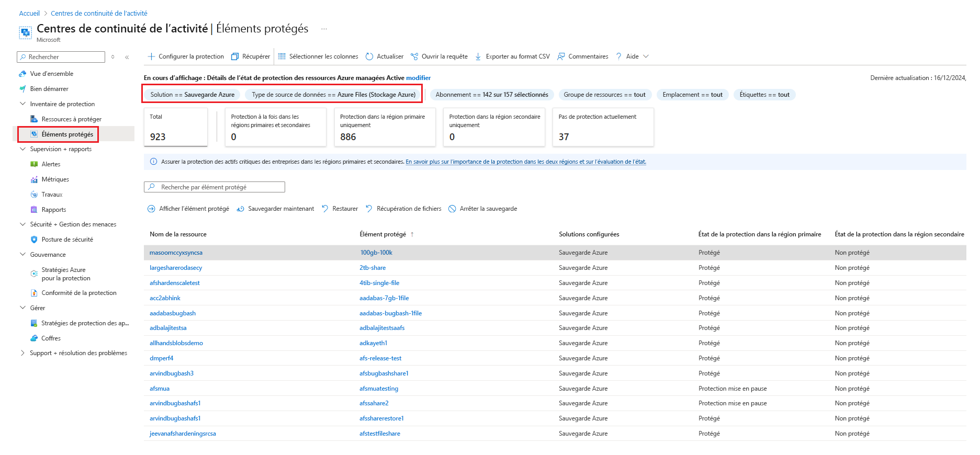Click the Exporter au format CSV download icon
980x455 pixels.
[x=478, y=56]
